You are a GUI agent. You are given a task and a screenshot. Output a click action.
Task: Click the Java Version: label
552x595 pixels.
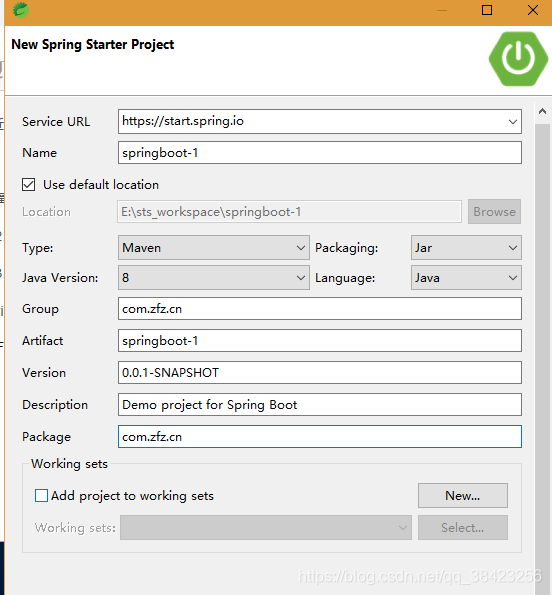pos(60,278)
